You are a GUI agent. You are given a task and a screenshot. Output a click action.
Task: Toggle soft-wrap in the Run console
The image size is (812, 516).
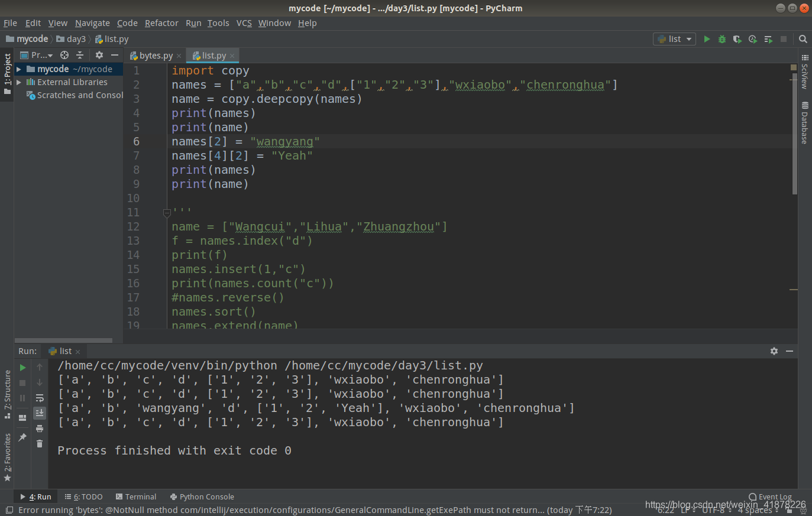click(40, 398)
